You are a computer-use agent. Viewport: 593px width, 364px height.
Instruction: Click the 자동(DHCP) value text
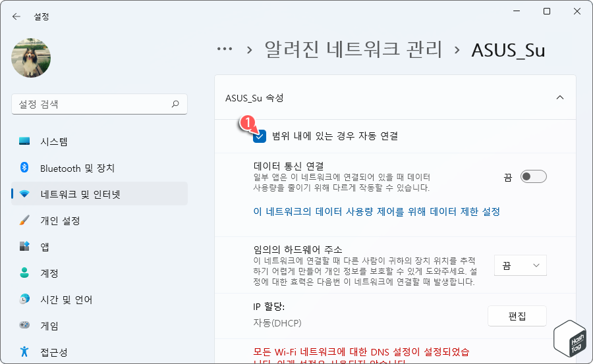[277, 323]
